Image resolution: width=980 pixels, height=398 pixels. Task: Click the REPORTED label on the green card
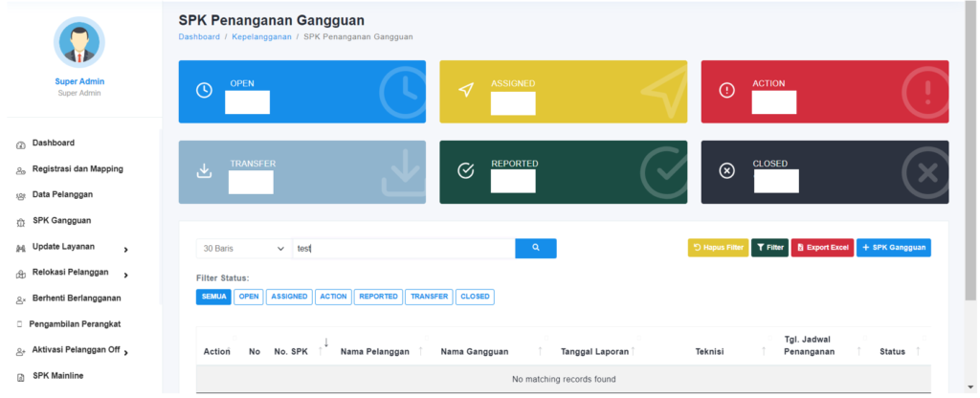(514, 164)
